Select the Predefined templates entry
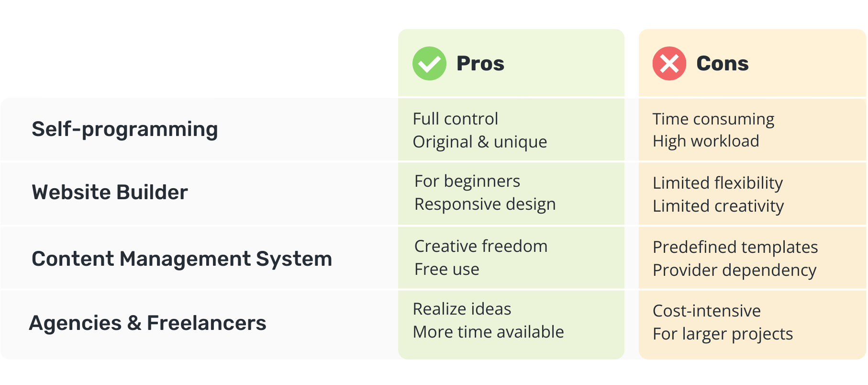The width and height of the screenshot is (868, 385). click(x=735, y=248)
